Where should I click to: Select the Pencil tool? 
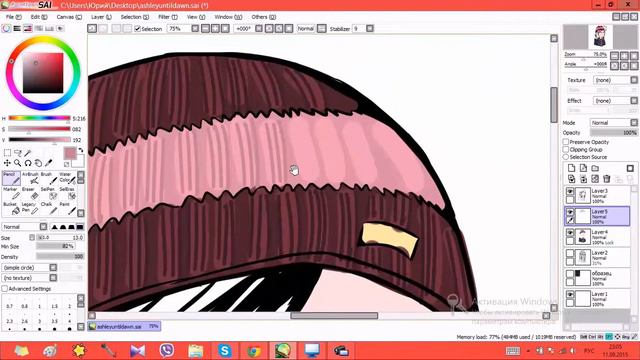(x=11, y=178)
